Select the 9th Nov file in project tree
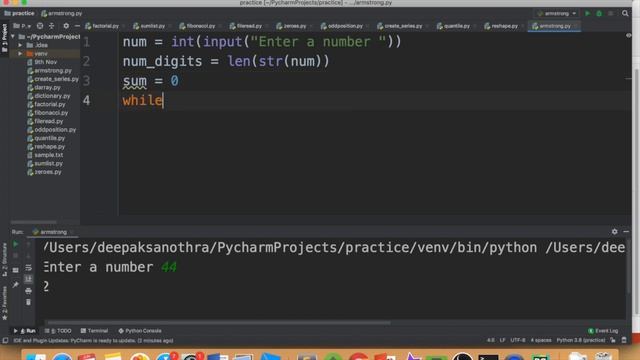 (42, 62)
